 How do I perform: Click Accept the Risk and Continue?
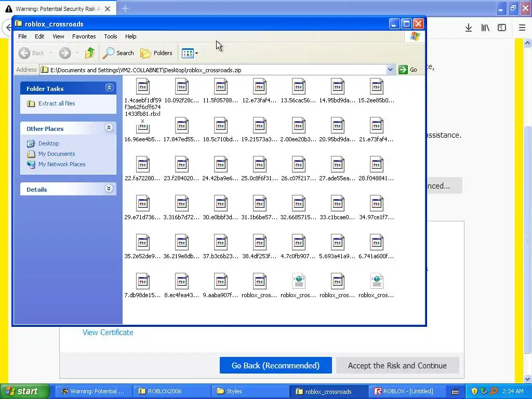[x=397, y=365]
